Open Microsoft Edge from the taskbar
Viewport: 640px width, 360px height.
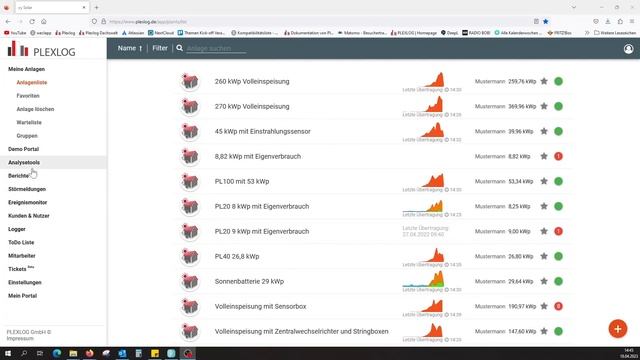click(x=56, y=353)
